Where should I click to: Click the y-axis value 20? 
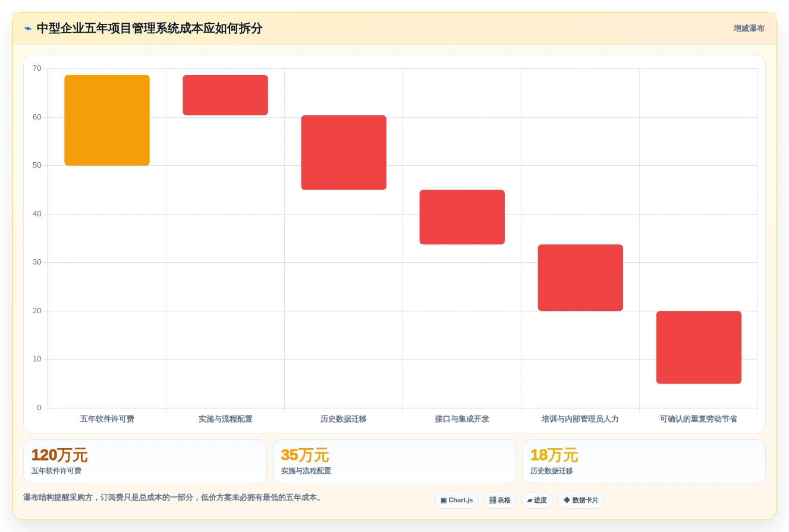(x=37, y=311)
